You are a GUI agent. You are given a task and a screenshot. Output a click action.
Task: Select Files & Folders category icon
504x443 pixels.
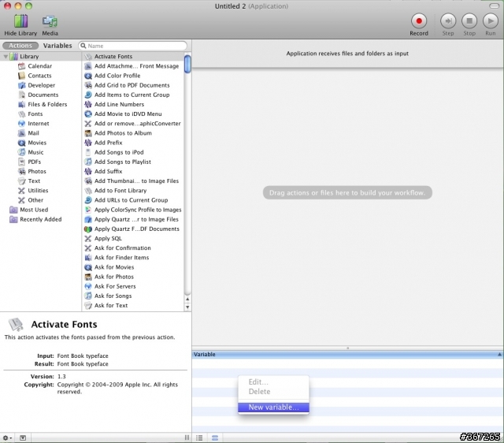21,104
